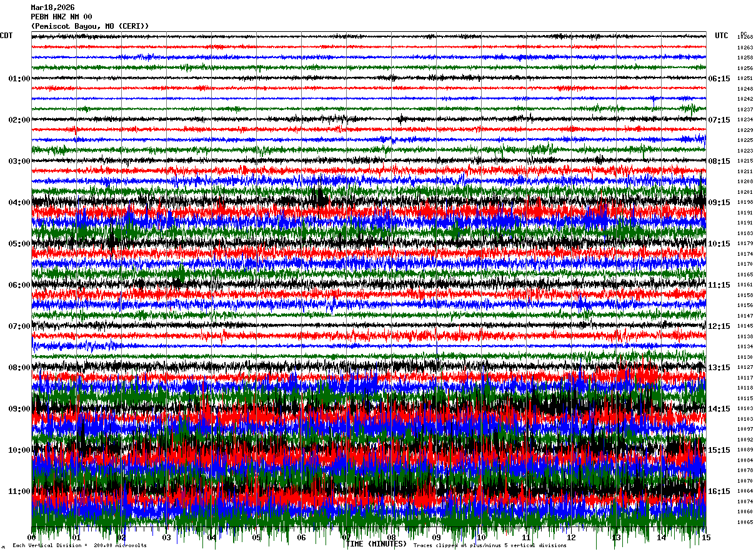Click the DC offset value 10208
The image size is (756, 554).
[745, 181]
